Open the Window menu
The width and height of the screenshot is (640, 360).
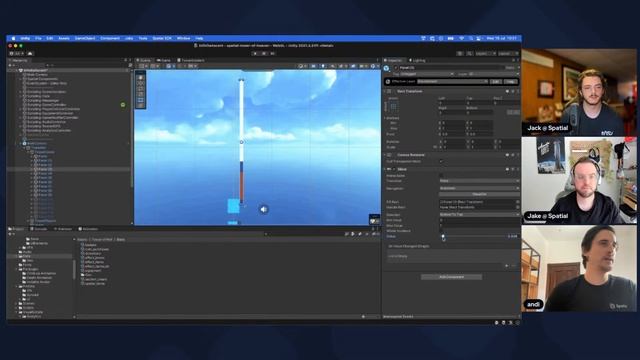(183, 38)
